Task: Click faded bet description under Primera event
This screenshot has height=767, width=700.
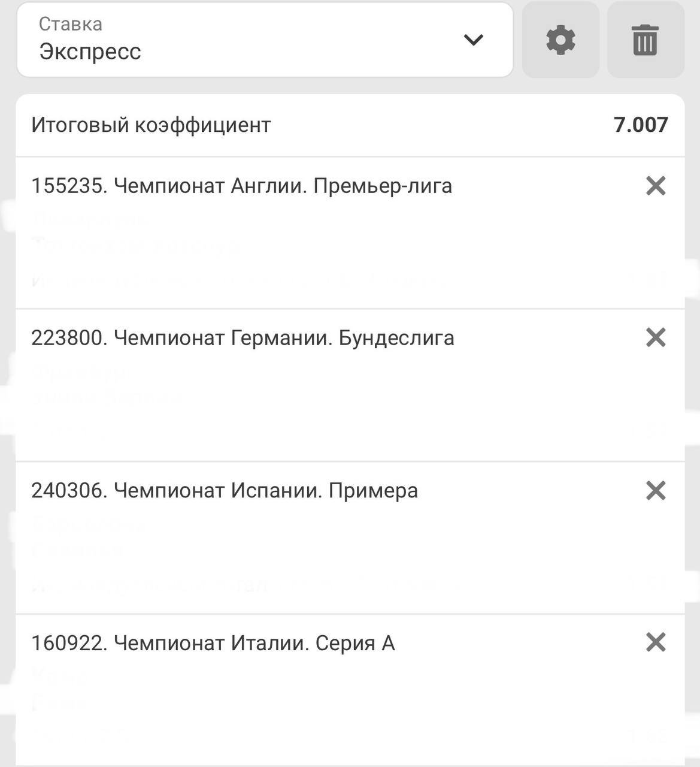Action: pyautogui.click(x=150, y=583)
